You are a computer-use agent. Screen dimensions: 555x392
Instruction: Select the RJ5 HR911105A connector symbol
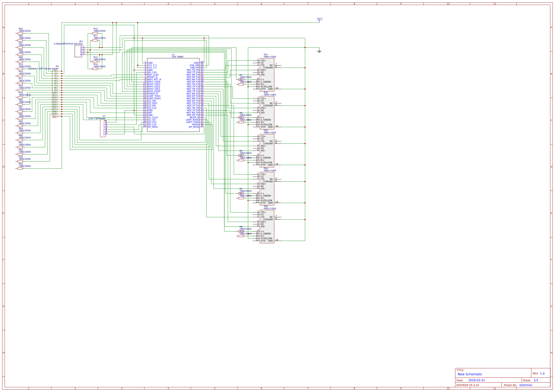coord(267,226)
